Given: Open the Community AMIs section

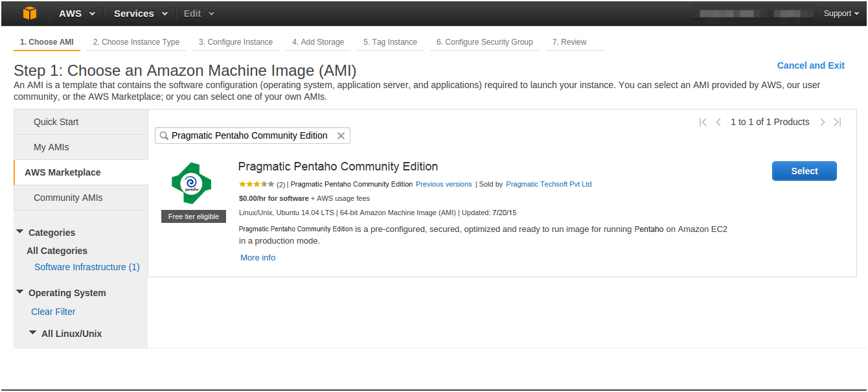Looking at the screenshot, I should [x=81, y=198].
